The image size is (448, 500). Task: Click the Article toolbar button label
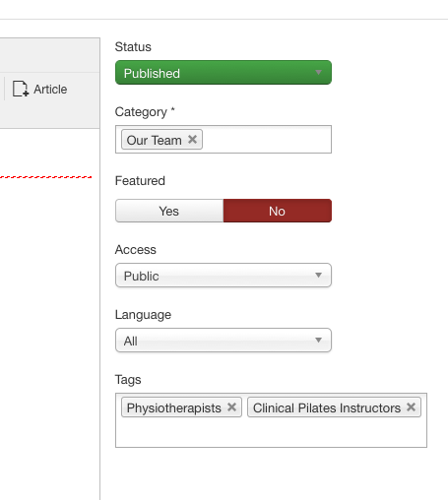click(x=50, y=90)
